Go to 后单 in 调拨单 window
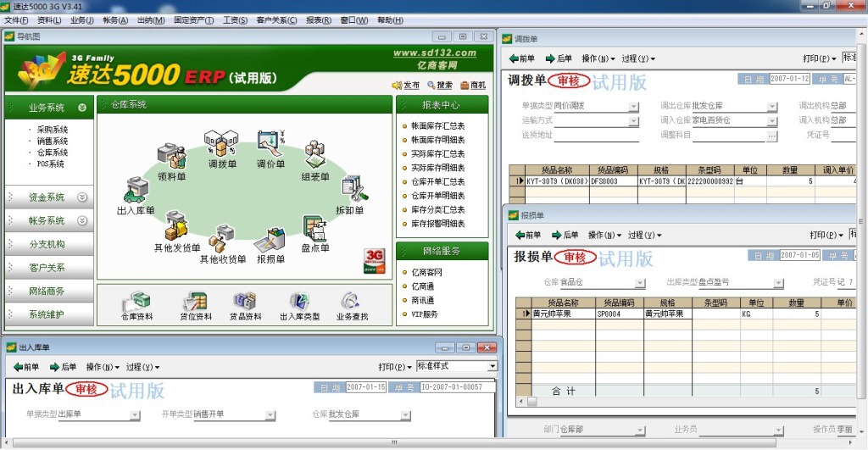868x450 pixels. pyautogui.click(x=558, y=58)
